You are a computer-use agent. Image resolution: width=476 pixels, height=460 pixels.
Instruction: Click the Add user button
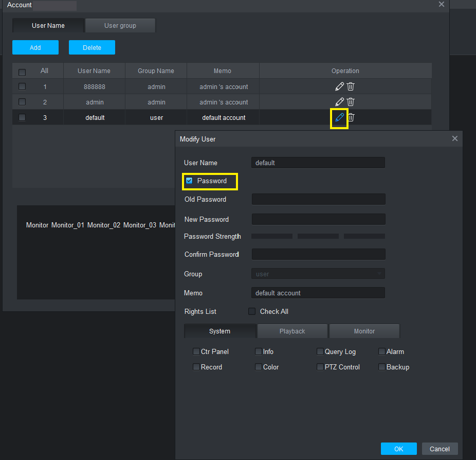click(35, 47)
